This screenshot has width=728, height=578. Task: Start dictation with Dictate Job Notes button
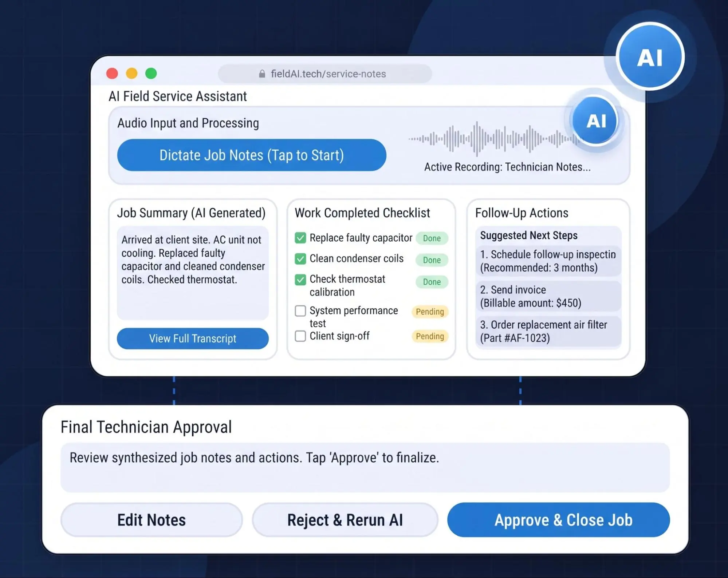252,155
